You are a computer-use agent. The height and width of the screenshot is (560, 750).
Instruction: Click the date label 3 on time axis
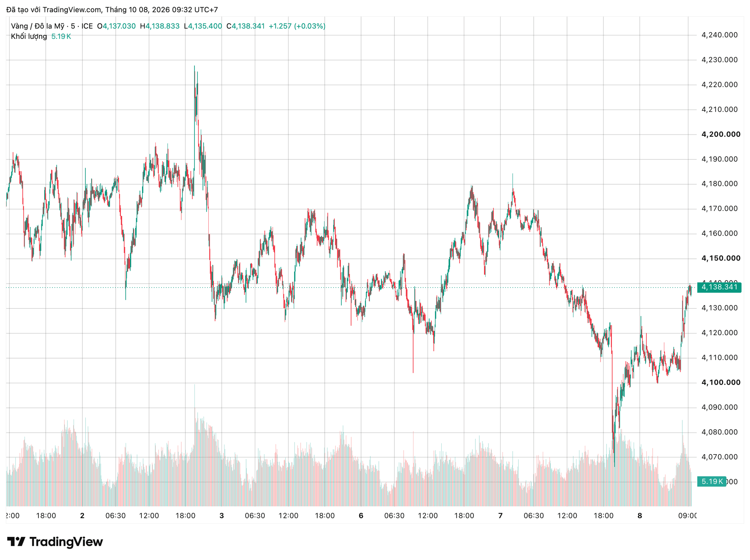222,516
